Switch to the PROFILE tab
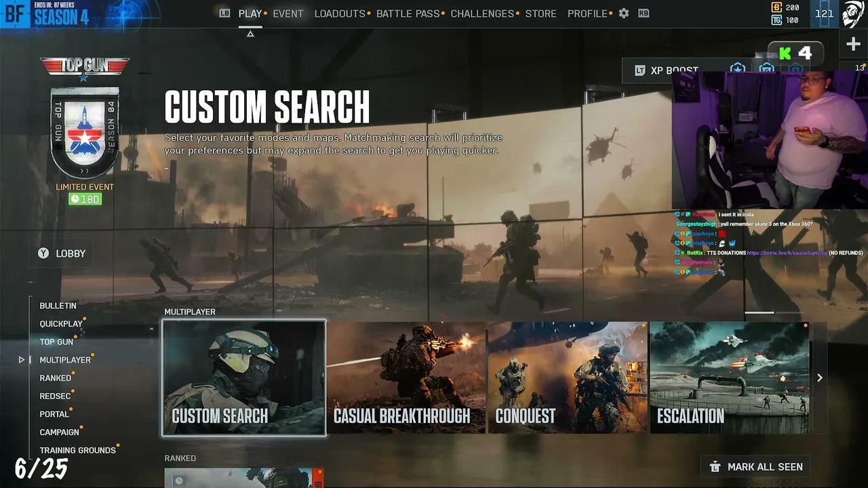 (x=587, y=14)
